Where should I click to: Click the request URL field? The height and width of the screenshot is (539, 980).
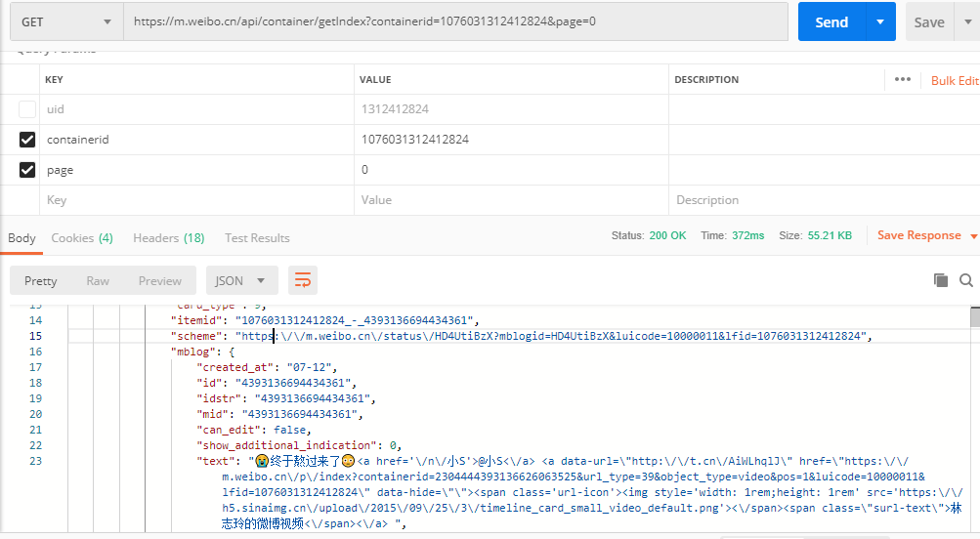(455, 21)
